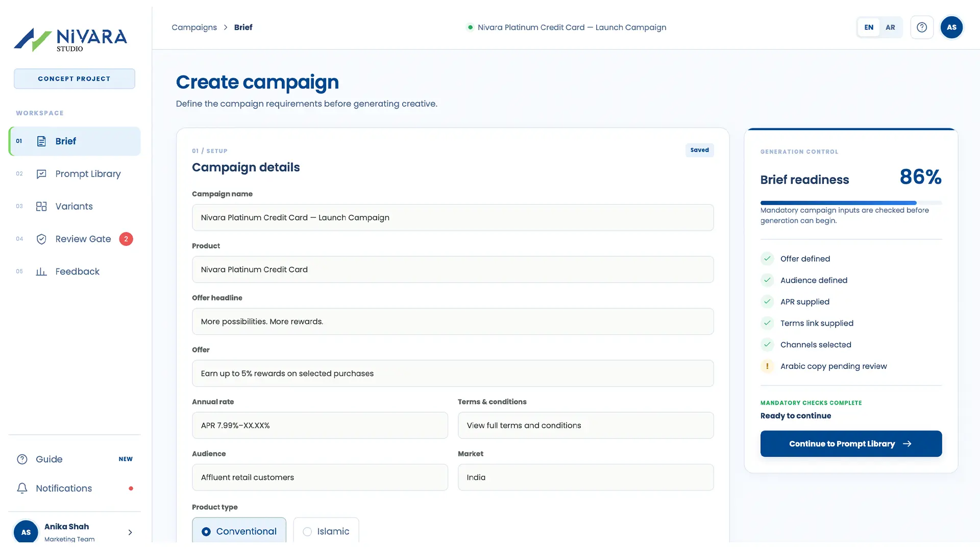Click the Offer field with 5% rewards
The image size is (980, 551).
(453, 374)
